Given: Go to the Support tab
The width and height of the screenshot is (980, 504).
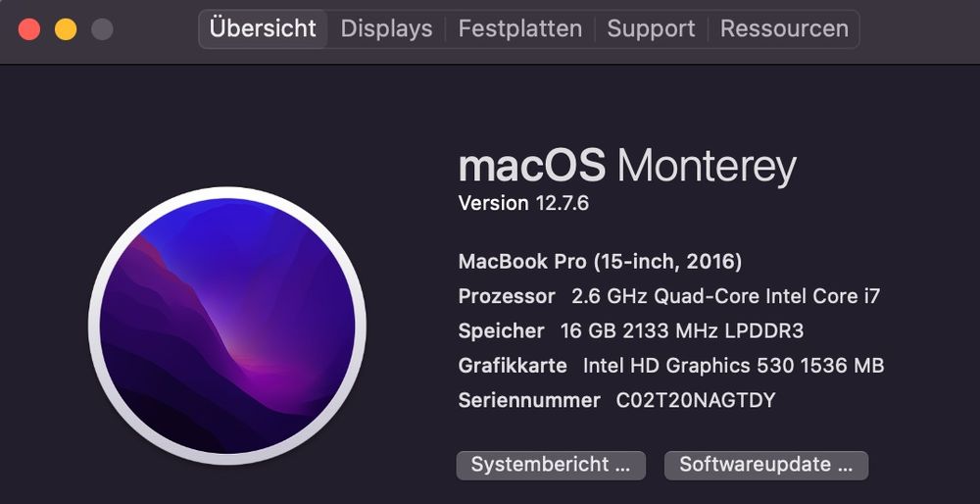Looking at the screenshot, I should [651, 28].
